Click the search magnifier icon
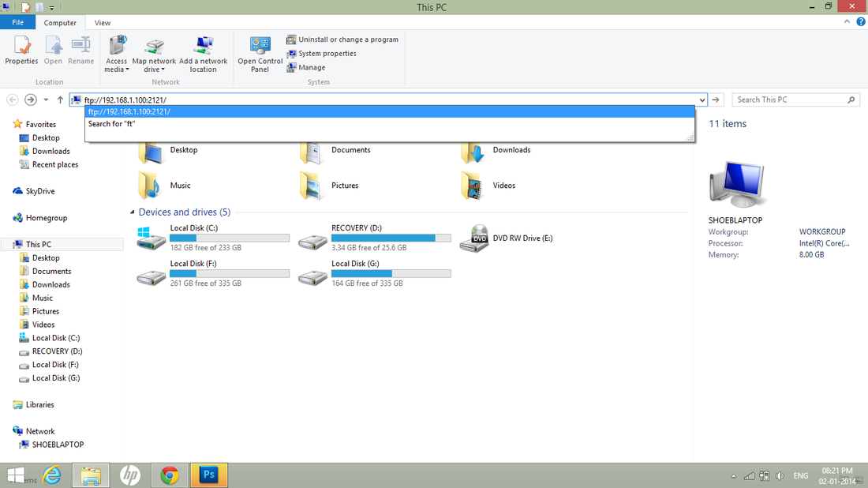This screenshot has width=868, height=488. (x=851, y=99)
